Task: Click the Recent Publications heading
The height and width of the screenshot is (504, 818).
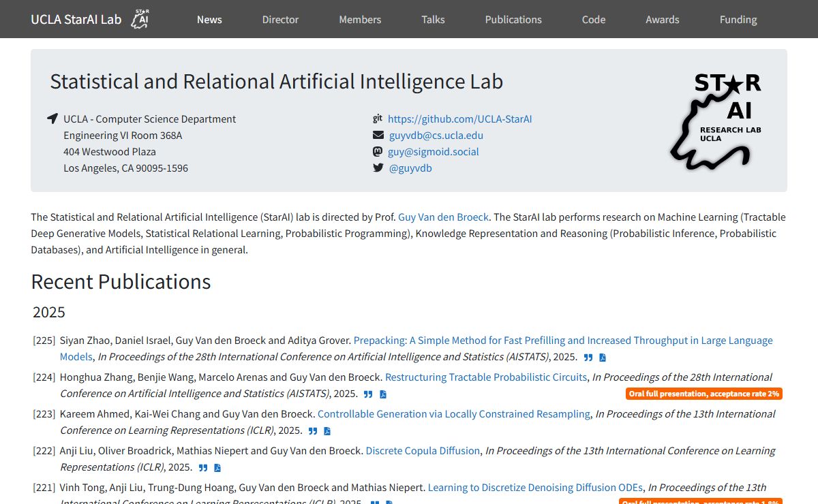Action: point(121,281)
